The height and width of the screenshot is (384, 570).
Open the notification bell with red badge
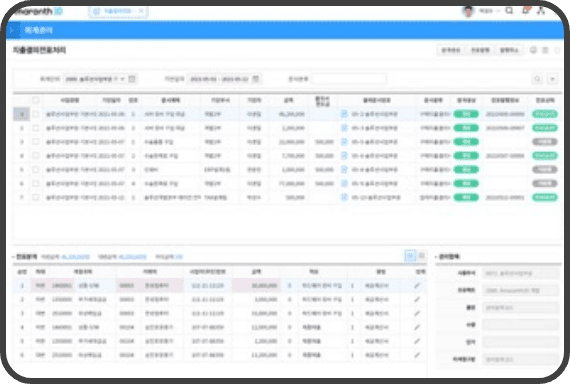pyautogui.click(x=526, y=10)
